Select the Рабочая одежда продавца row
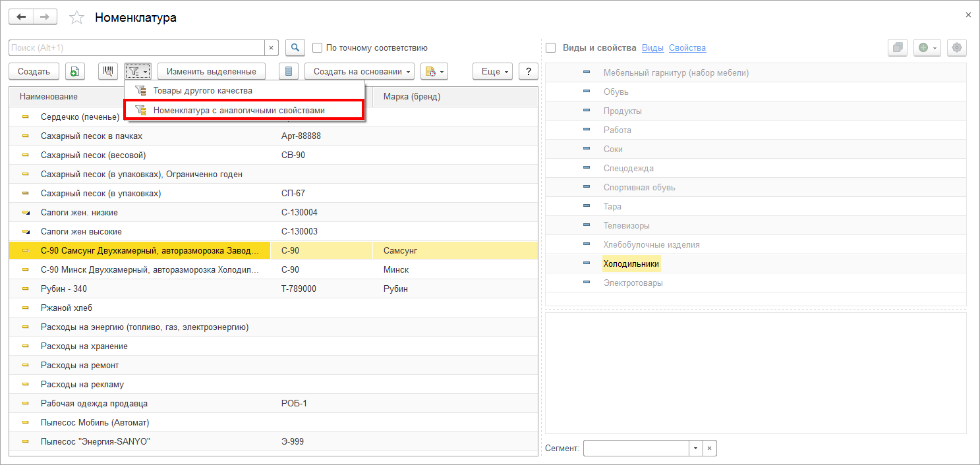This screenshot has width=980, height=465. coord(274,404)
